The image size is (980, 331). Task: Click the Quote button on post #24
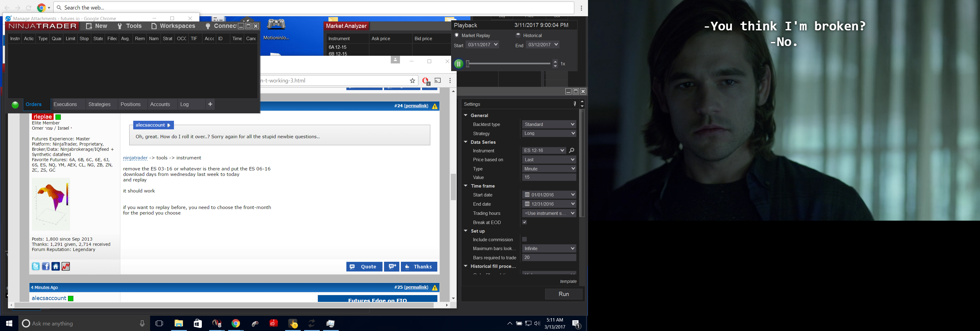tap(364, 267)
